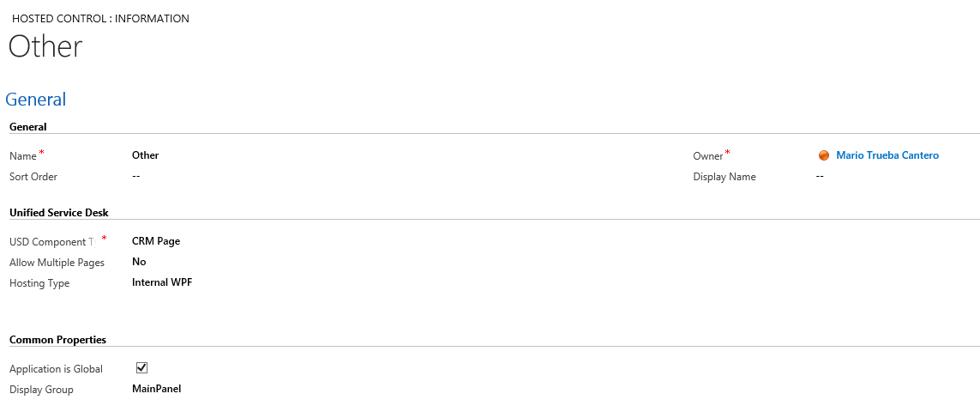Open the CRM Page component type dropdown
This screenshot has width=980, height=412.
pyautogui.click(x=156, y=241)
